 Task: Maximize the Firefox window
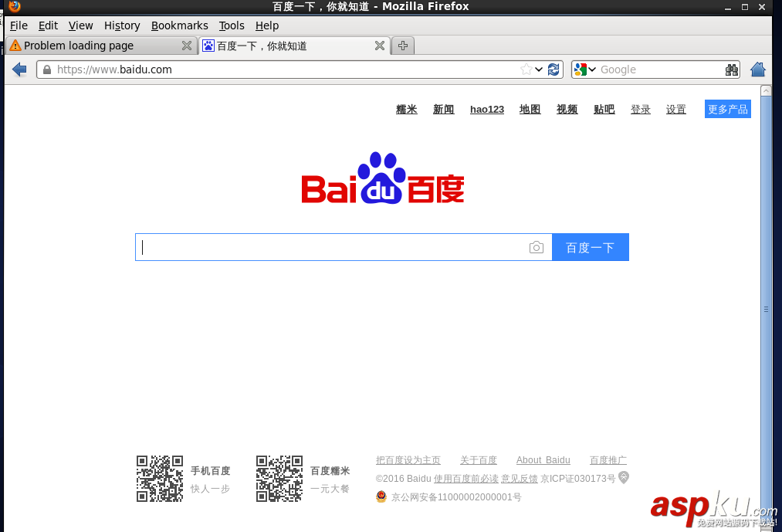pos(745,7)
